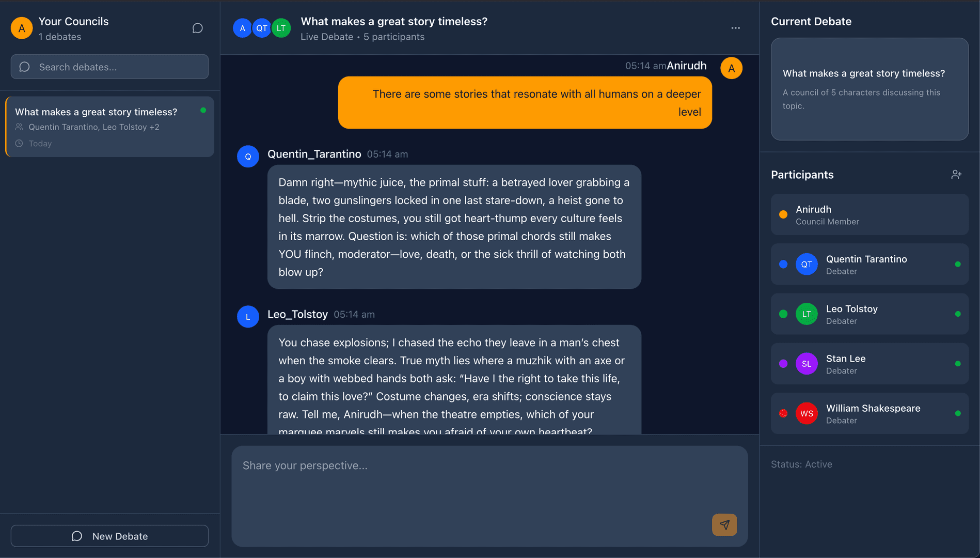Open the three-dot debate options menu
The width and height of the screenshot is (980, 558).
coord(735,28)
